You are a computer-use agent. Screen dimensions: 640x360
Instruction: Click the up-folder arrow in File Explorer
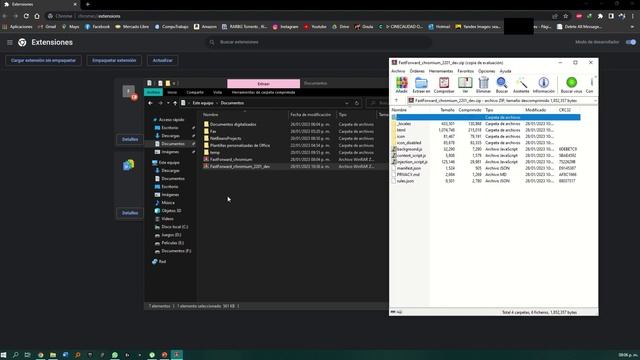click(x=175, y=103)
